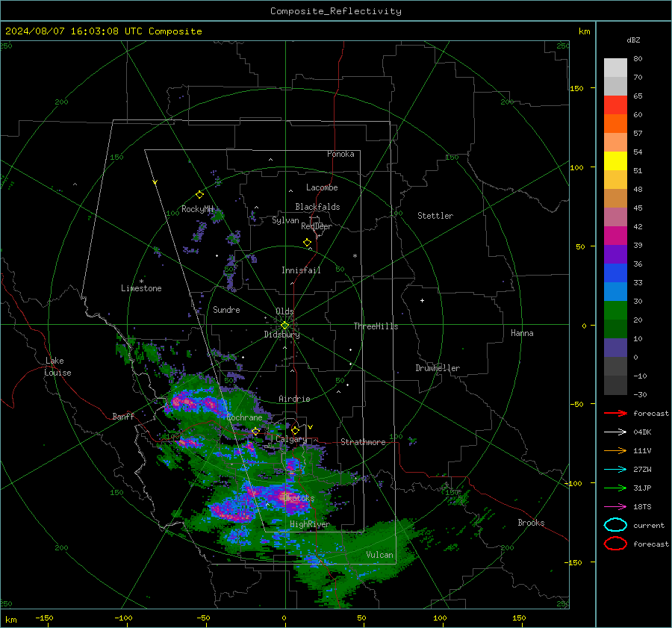This screenshot has height=628, width=672.
Task: Click the Vulcan town label
Action: [x=379, y=555]
